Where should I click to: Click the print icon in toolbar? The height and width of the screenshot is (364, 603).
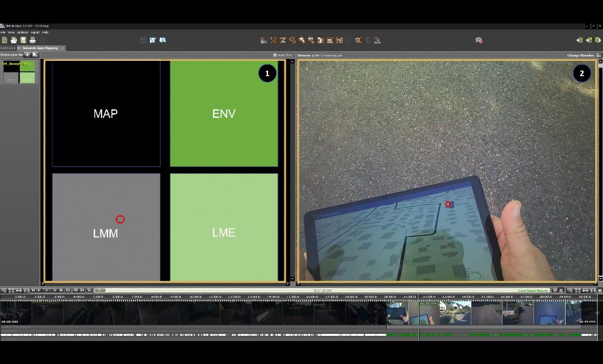pos(32,40)
